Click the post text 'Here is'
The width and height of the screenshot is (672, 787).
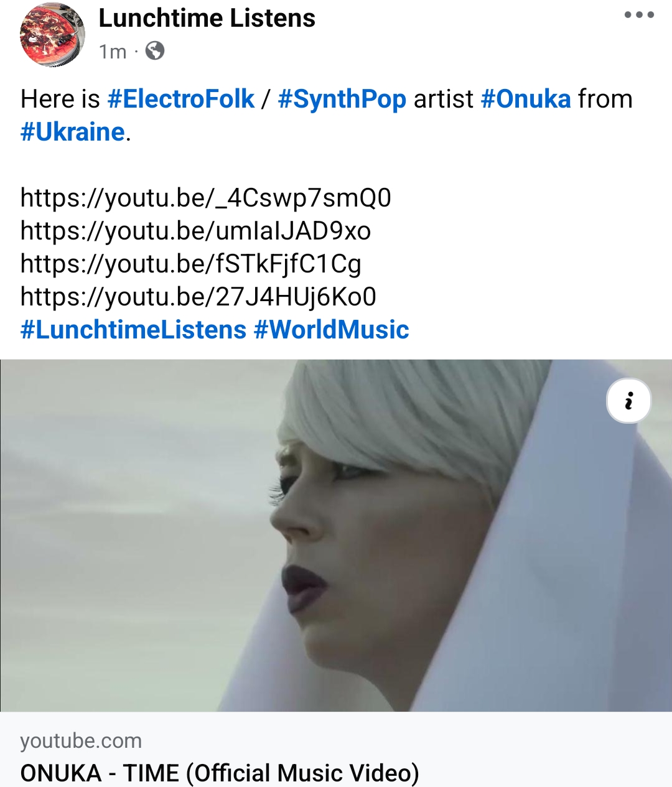pos(60,99)
